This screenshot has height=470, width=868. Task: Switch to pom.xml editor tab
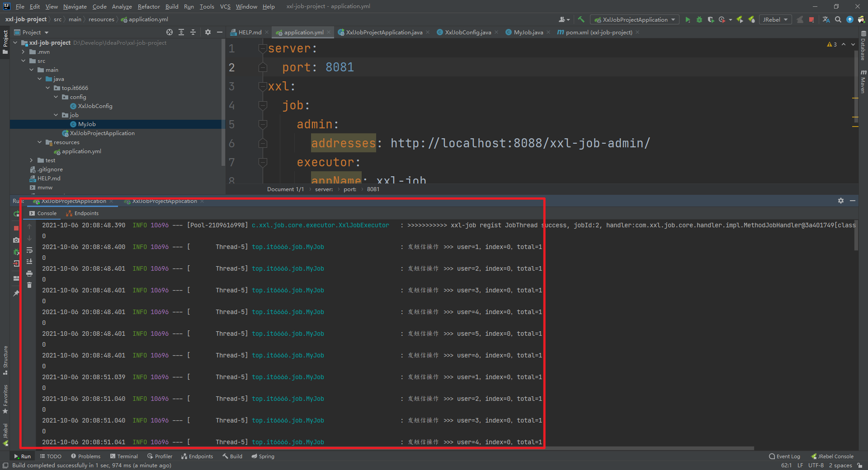pos(599,32)
